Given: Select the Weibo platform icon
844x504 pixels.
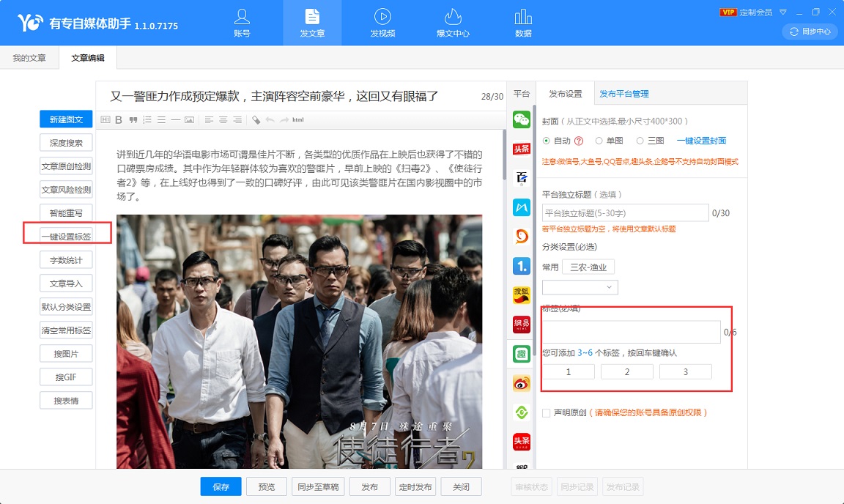Looking at the screenshot, I should pyautogui.click(x=522, y=383).
